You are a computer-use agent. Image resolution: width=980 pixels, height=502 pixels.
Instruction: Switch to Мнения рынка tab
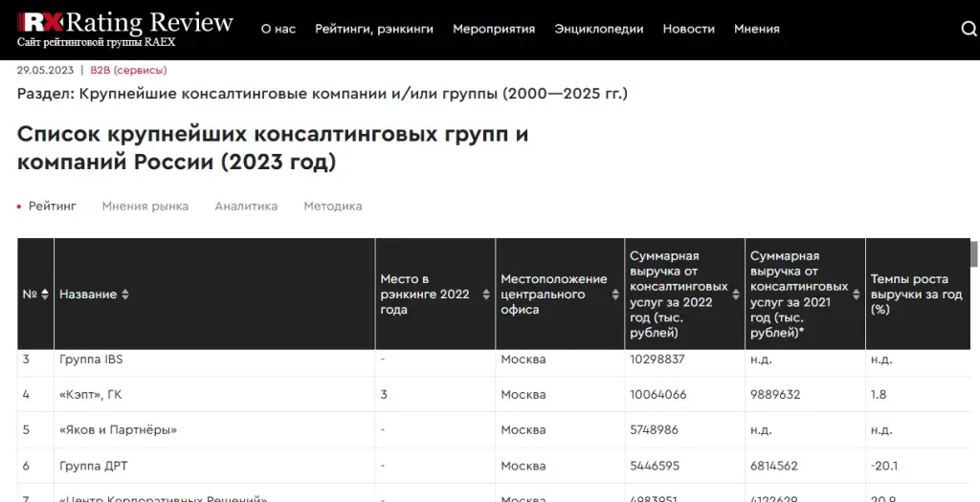[145, 206]
